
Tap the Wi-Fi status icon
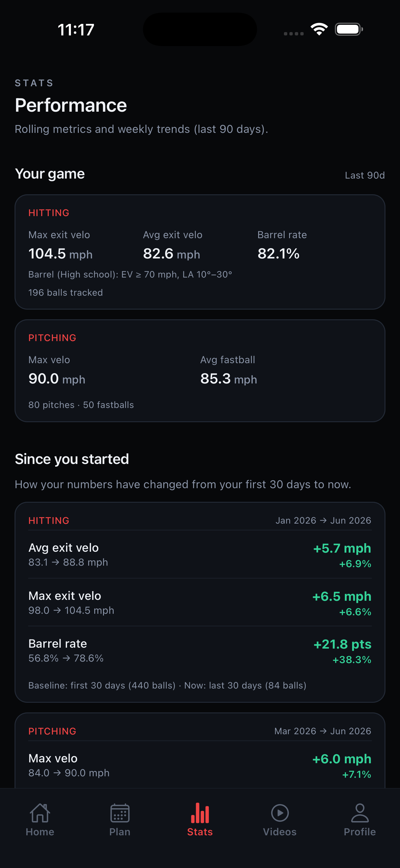319,29
